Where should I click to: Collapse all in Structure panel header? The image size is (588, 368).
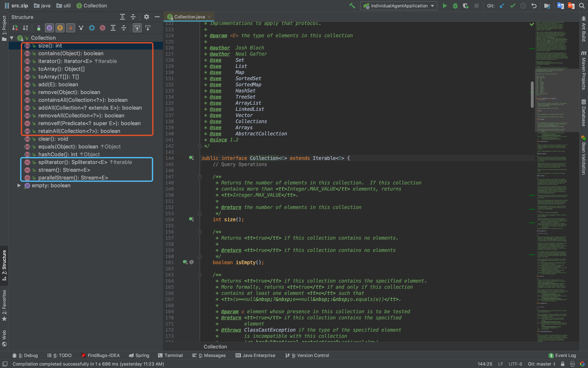coord(133,17)
